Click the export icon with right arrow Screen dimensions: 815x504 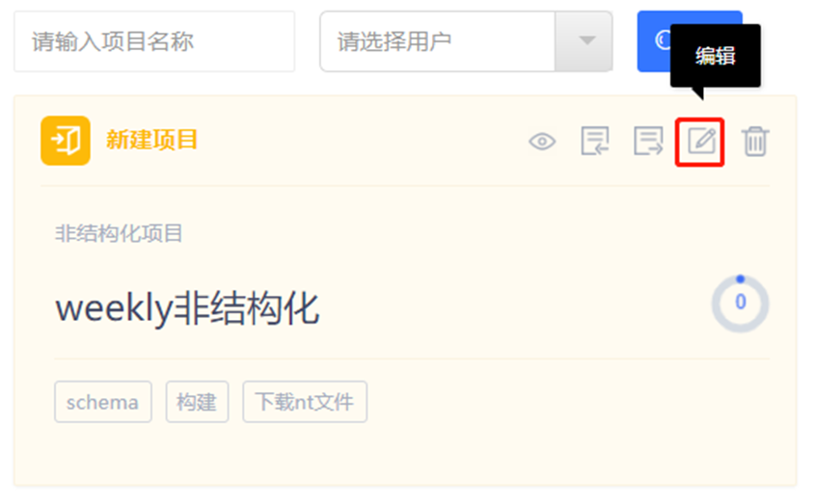pos(648,141)
